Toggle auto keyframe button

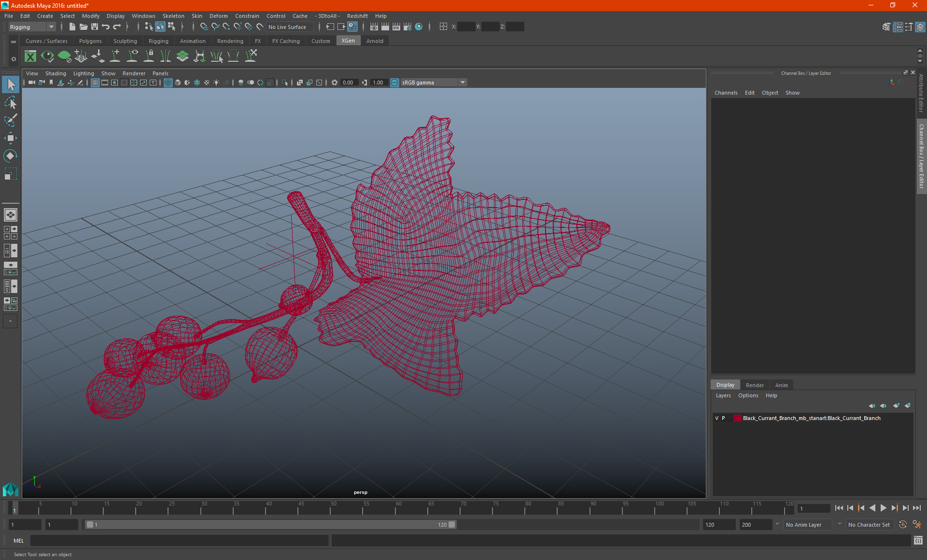[903, 525]
